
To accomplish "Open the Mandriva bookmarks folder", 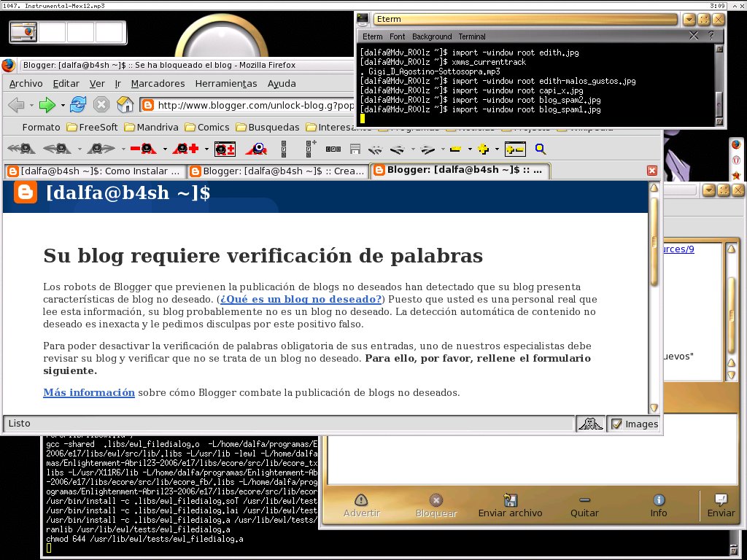I will tap(151, 127).
